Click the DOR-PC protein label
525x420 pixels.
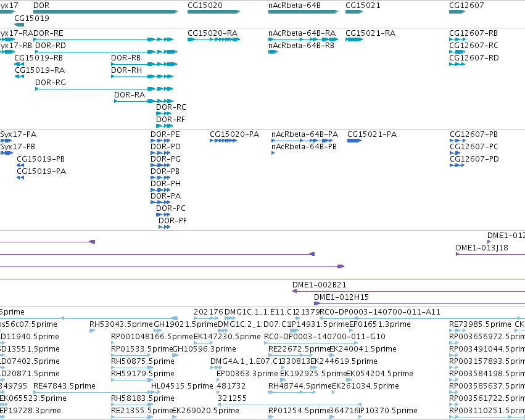[x=171, y=209]
